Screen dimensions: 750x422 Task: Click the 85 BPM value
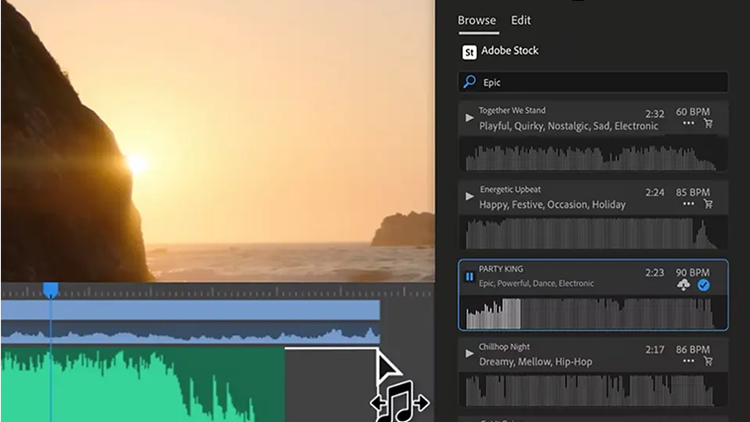pos(692,192)
